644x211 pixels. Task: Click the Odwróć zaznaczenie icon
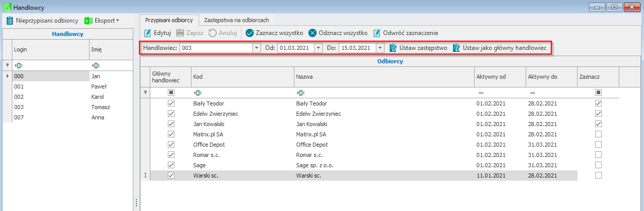point(377,33)
